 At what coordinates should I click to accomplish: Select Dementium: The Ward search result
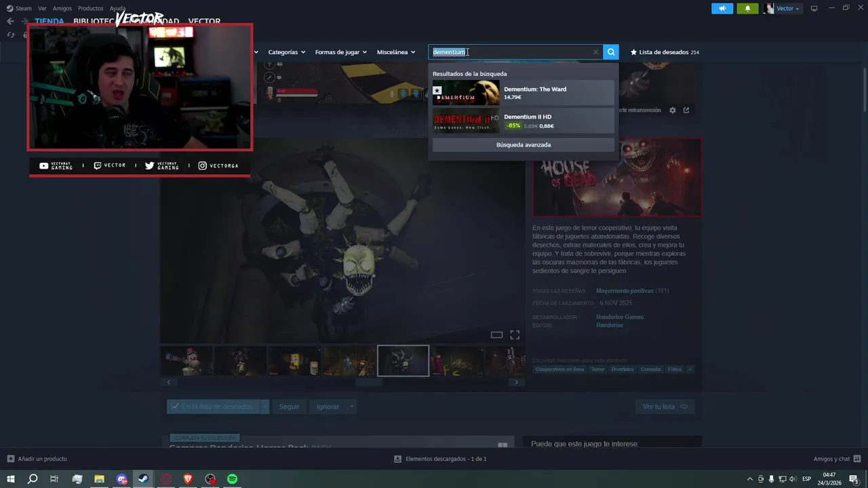(x=524, y=93)
